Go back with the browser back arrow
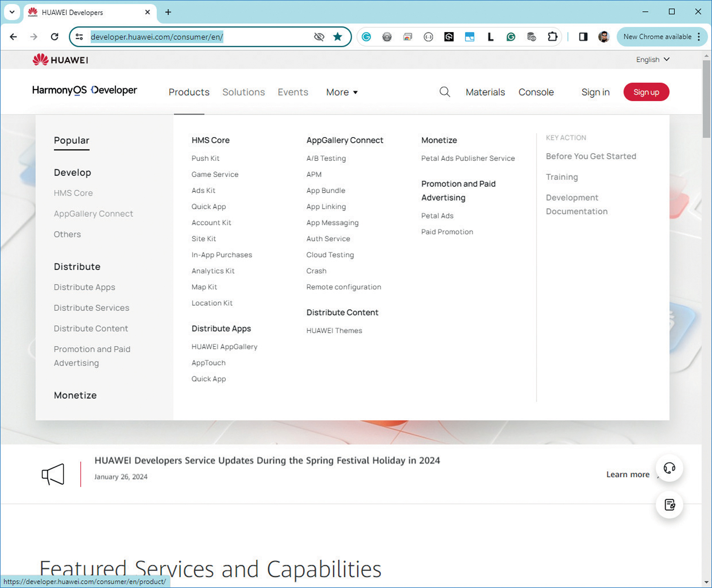712x588 pixels. pos(13,37)
